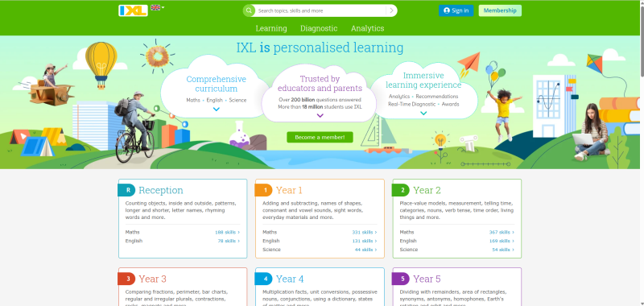This screenshot has width=644, height=306.
Task: Open Year 1 Maths 331 skills link
Action: point(365,232)
